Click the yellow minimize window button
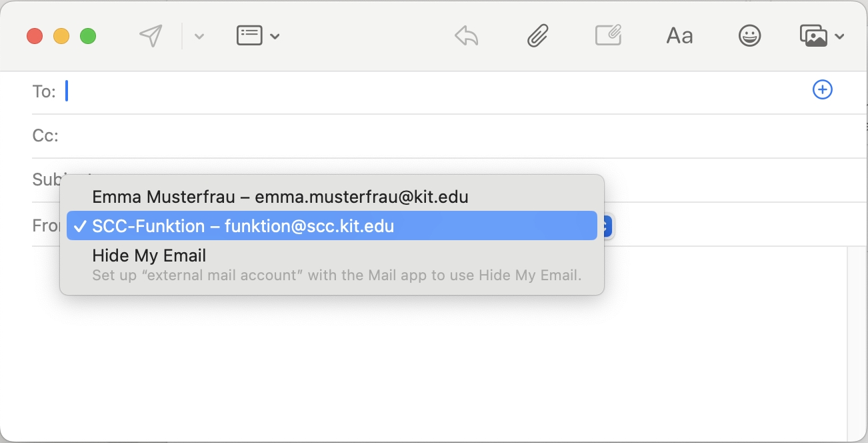Screen dimensions: 868x443 coord(61,36)
